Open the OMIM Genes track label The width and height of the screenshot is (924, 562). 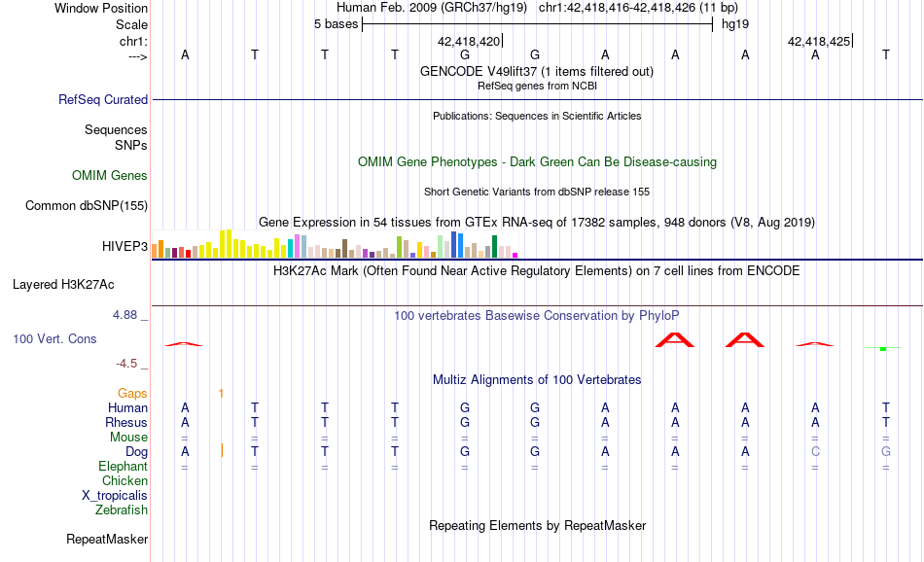[x=109, y=176]
